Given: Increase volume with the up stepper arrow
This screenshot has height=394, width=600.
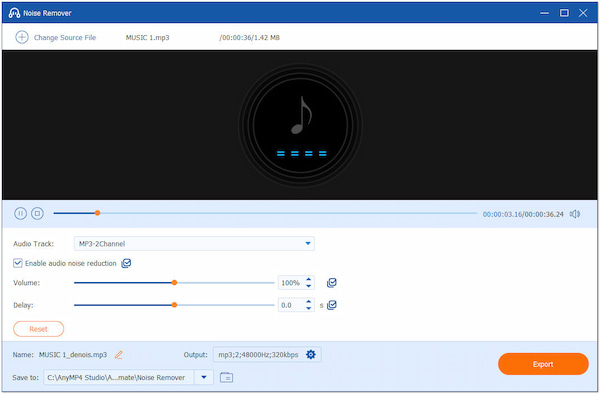Looking at the screenshot, I should (x=309, y=280).
